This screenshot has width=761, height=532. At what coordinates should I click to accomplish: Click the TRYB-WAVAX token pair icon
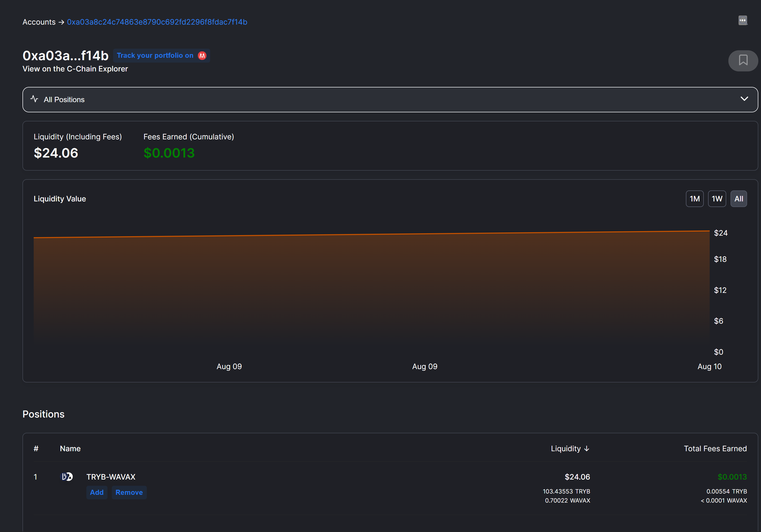[x=67, y=477]
